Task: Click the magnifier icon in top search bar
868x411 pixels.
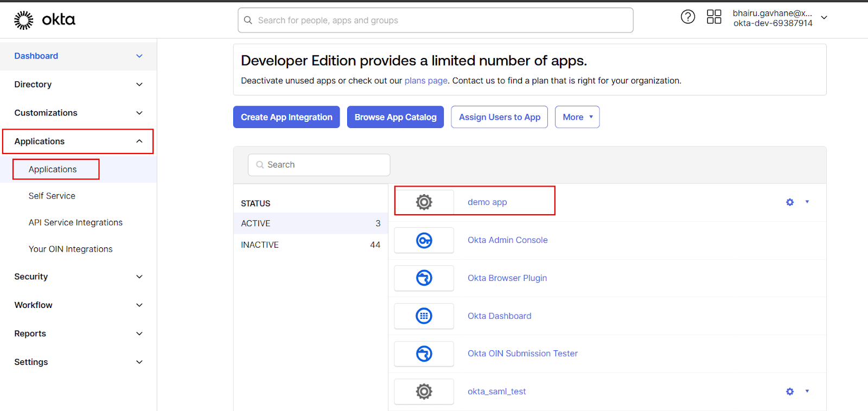Action: (x=248, y=20)
